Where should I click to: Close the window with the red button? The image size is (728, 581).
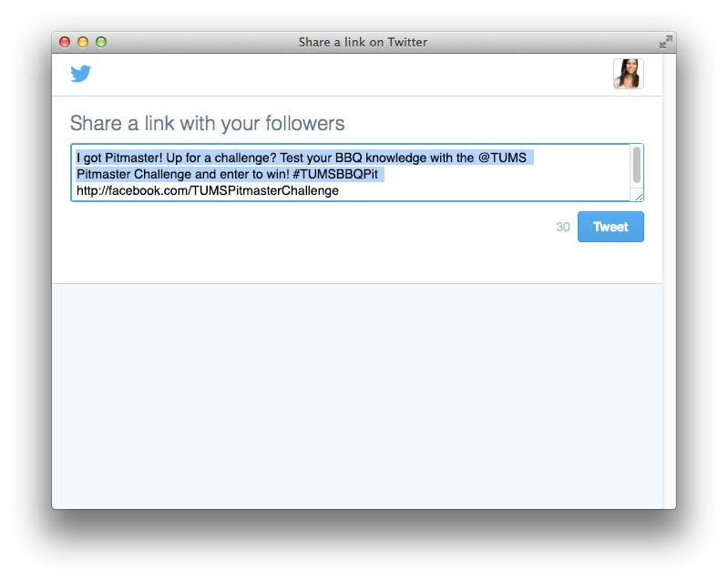(x=65, y=42)
